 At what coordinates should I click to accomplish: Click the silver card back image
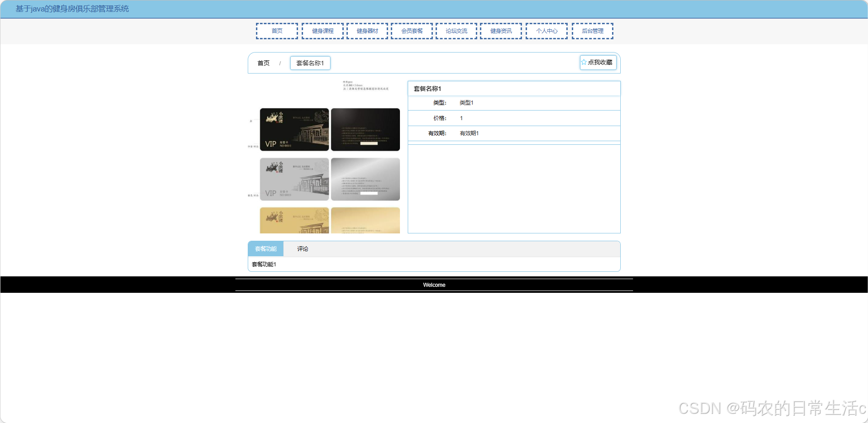365,179
